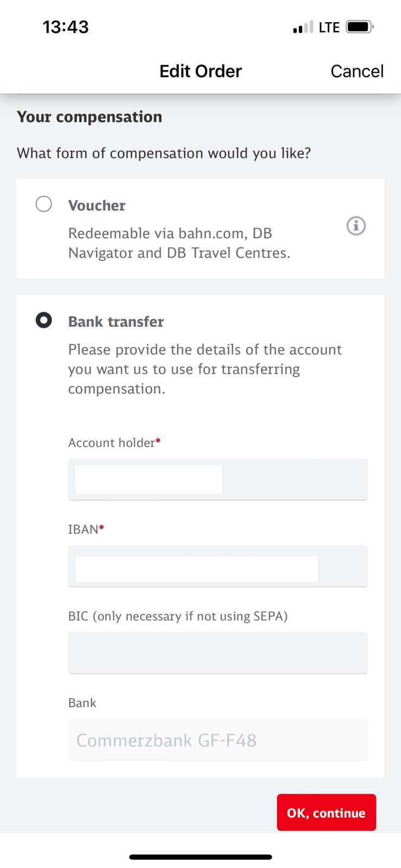Tap the Bank transfer heading label
Screen dimensions: 401x868
tap(115, 321)
